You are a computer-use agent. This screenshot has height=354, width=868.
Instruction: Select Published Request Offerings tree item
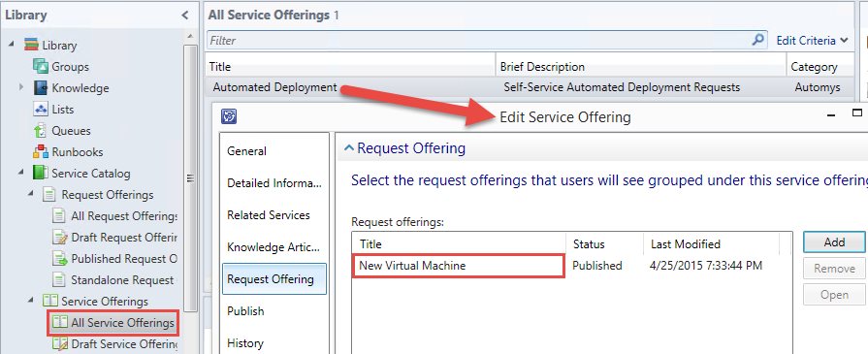click(x=124, y=259)
